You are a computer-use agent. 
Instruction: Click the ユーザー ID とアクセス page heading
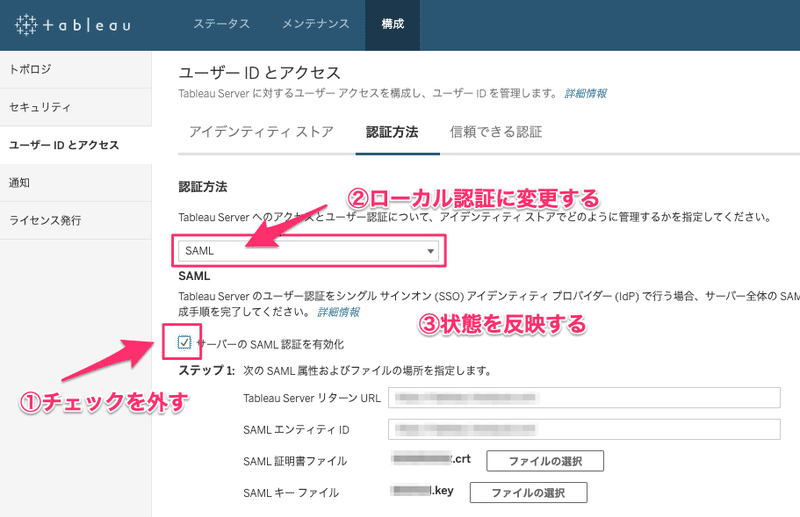click(x=259, y=73)
